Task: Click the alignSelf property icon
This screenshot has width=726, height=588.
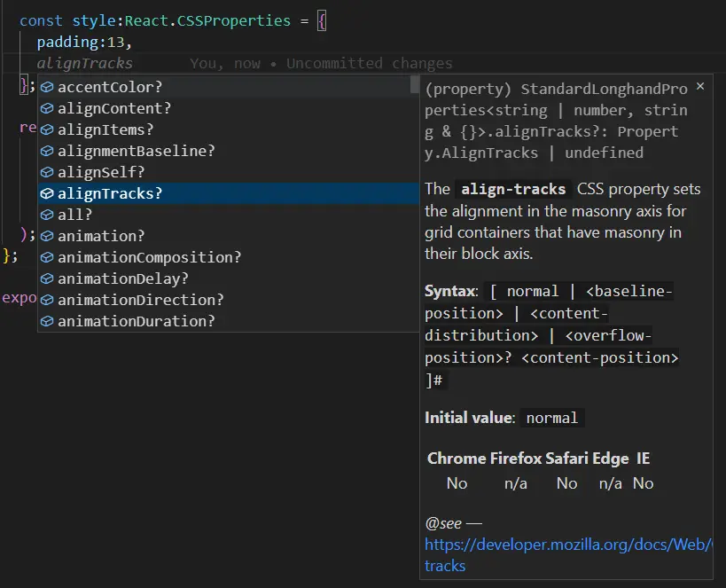Action: point(46,171)
